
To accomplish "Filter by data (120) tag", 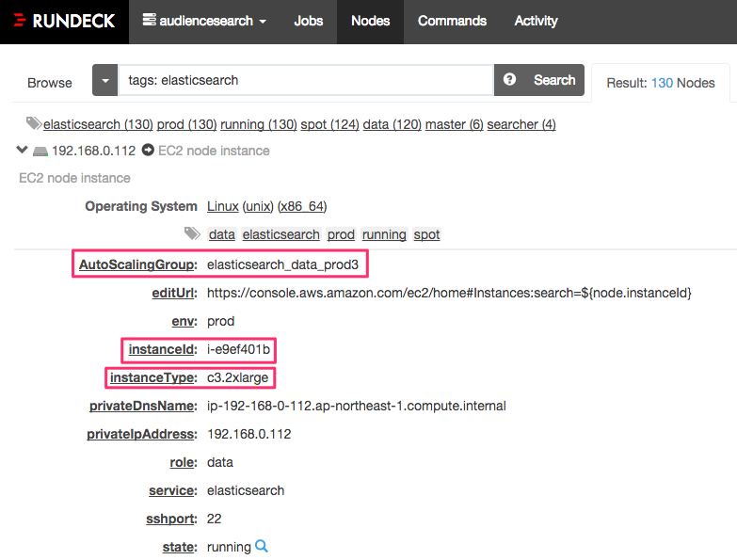I will [392, 124].
